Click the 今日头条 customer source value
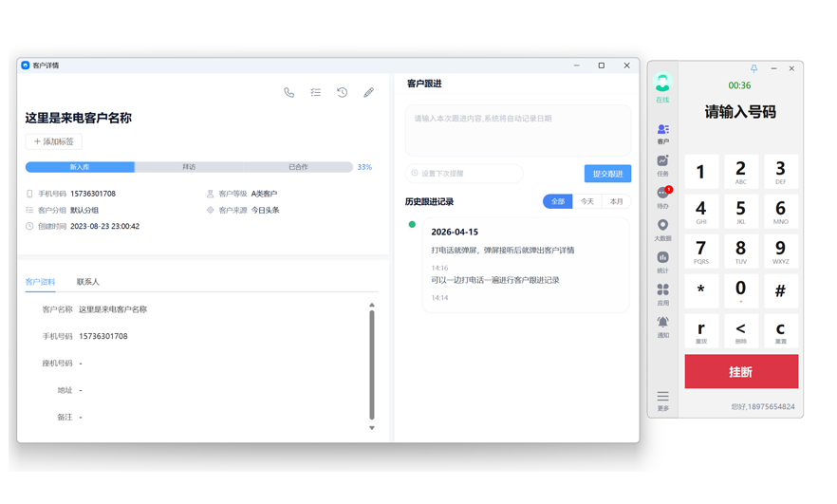The height and width of the screenshot is (504, 837). point(266,210)
